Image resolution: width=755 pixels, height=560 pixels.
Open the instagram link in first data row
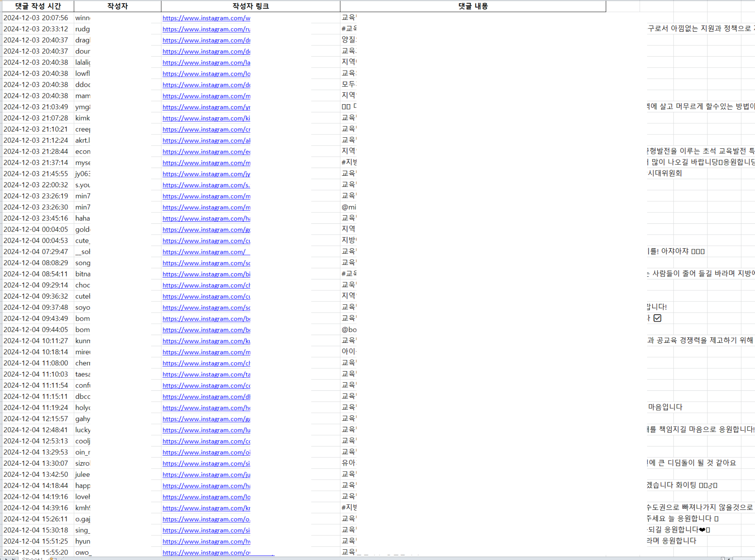pyautogui.click(x=206, y=18)
